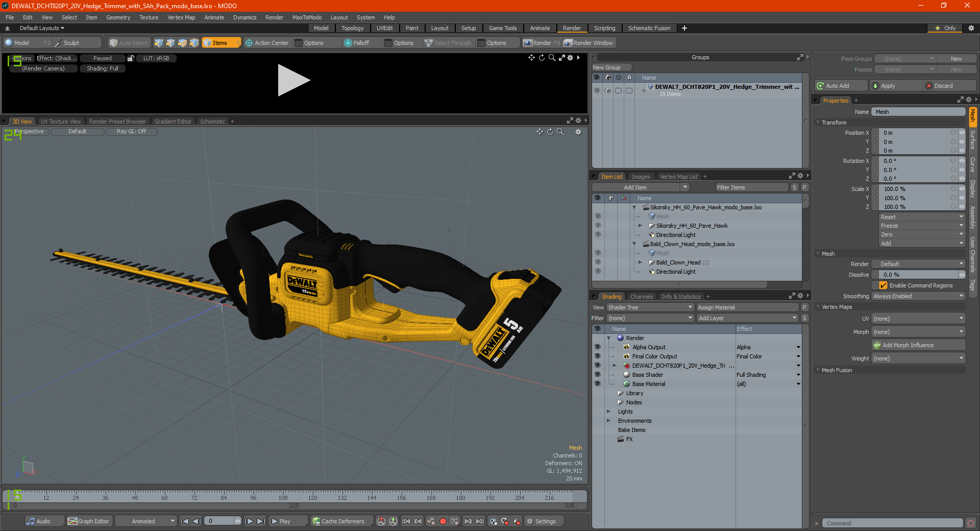Hide Bald_Clown_Head item eye
Screen dimensions: 980x531
pos(597,262)
